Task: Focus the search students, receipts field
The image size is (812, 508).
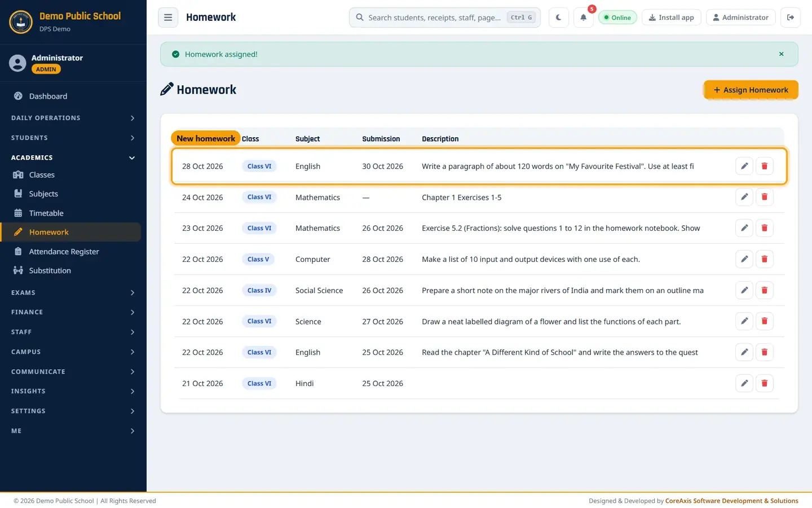Action: [445, 17]
